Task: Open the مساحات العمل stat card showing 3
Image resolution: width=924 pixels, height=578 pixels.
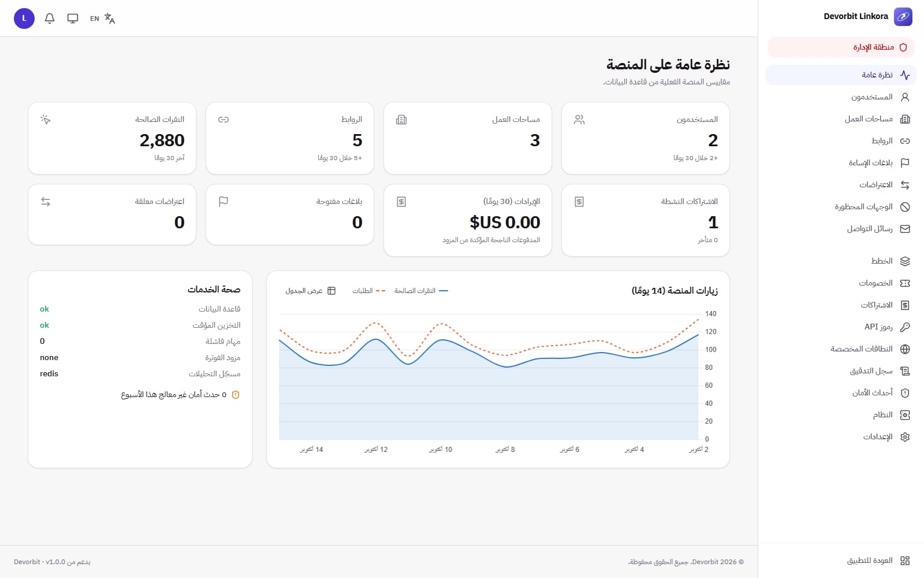Action: coord(468,138)
